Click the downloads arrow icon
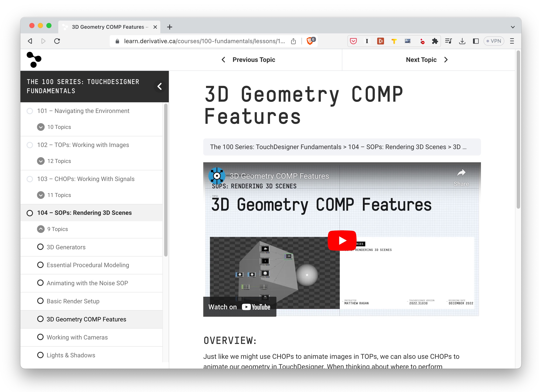The image size is (539, 392). tap(462, 41)
